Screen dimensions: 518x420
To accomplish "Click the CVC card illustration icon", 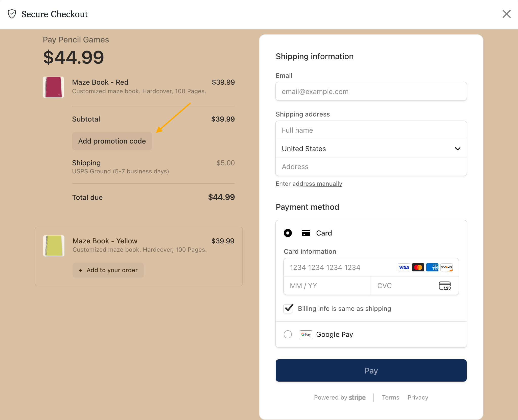I will click(x=445, y=286).
